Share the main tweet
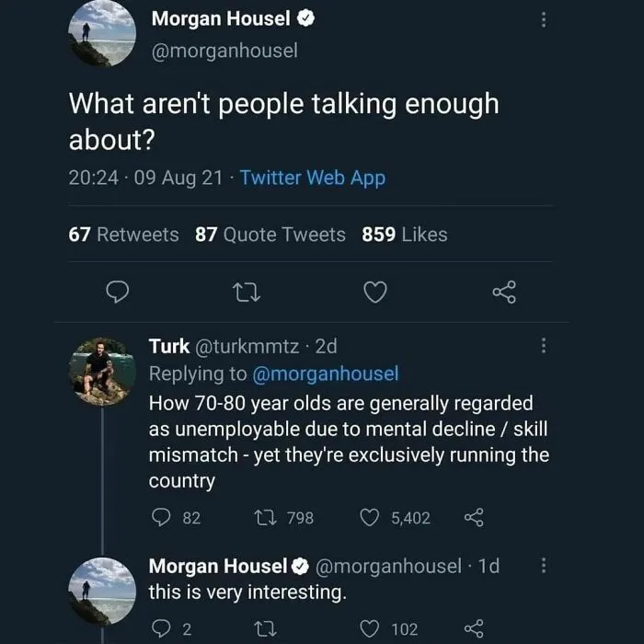The width and height of the screenshot is (644, 644). click(x=504, y=292)
